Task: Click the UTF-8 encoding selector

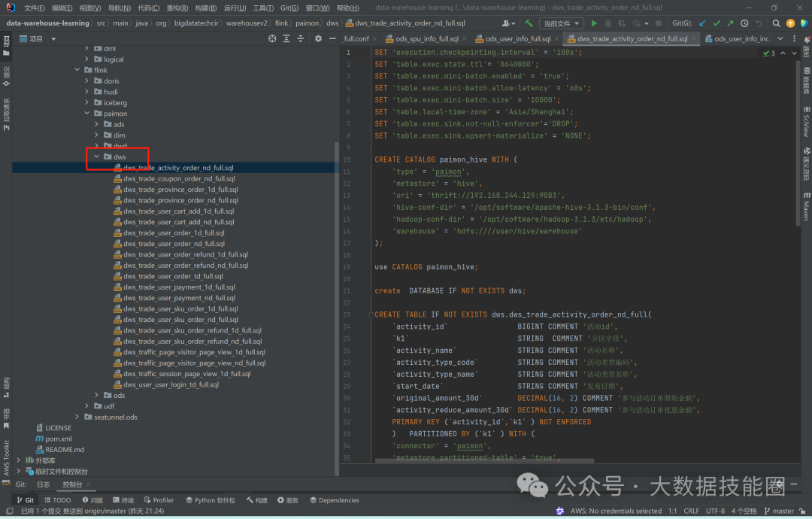Action: pos(715,511)
